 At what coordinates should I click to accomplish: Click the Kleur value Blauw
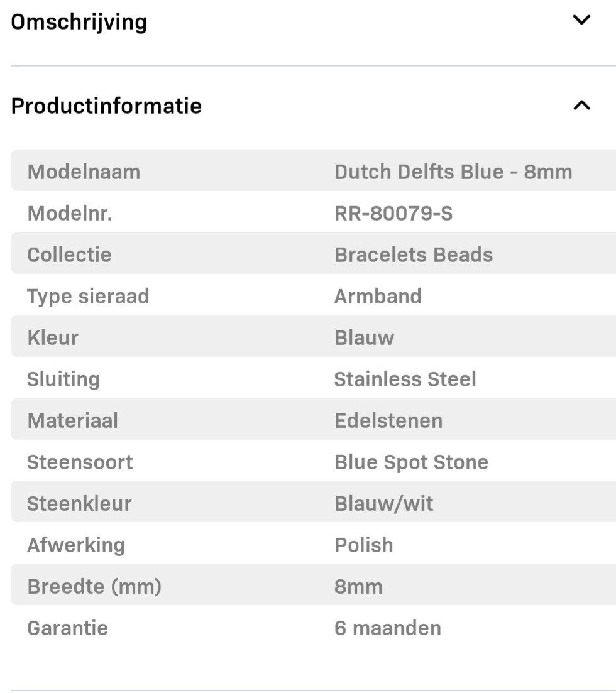pyautogui.click(x=364, y=337)
